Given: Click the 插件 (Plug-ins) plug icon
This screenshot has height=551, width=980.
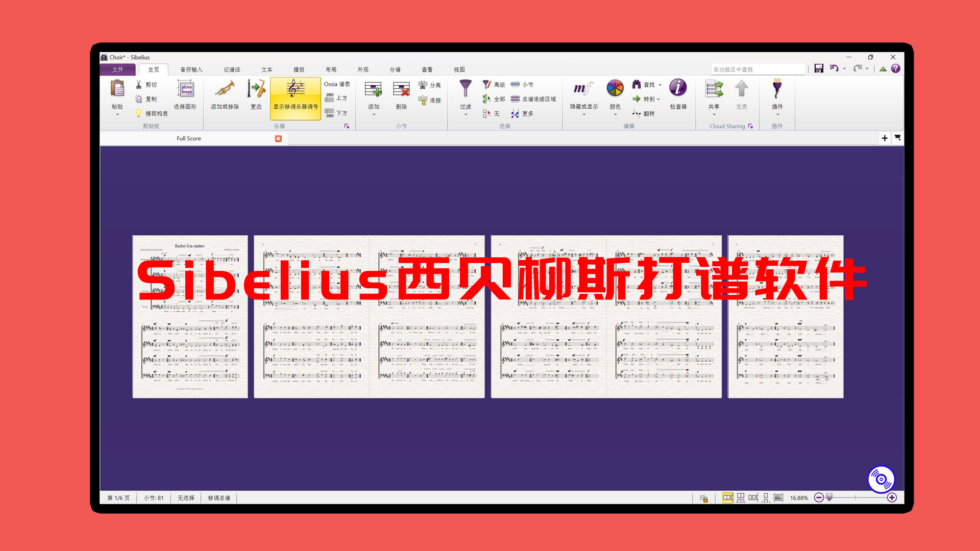Looking at the screenshot, I should 777,88.
